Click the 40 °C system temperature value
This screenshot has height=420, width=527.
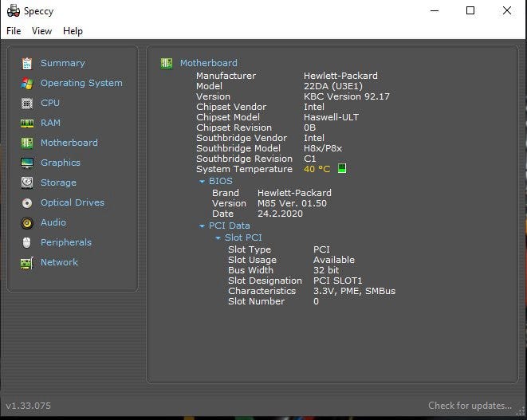point(317,169)
